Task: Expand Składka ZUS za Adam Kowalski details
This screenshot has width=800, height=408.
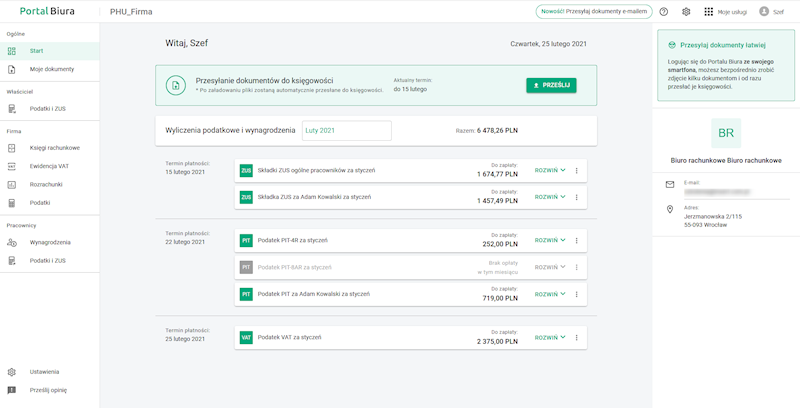Action: point(550,197)
